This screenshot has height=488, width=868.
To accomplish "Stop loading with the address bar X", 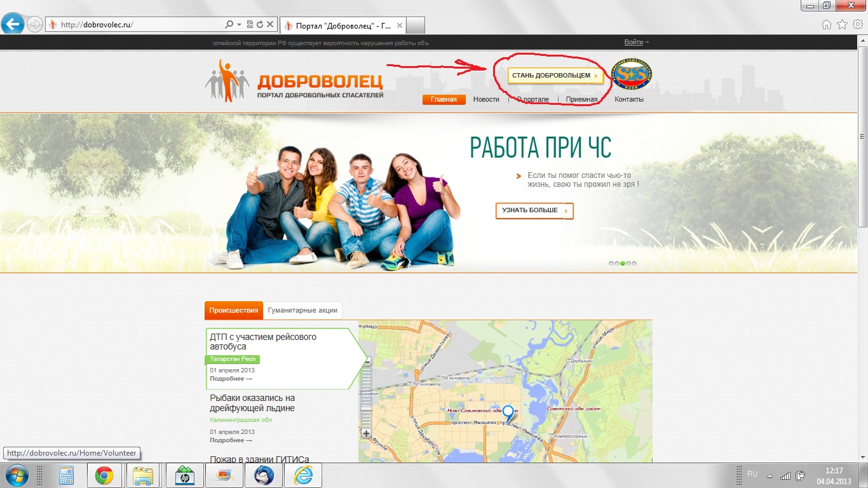I will coord(270,25).
